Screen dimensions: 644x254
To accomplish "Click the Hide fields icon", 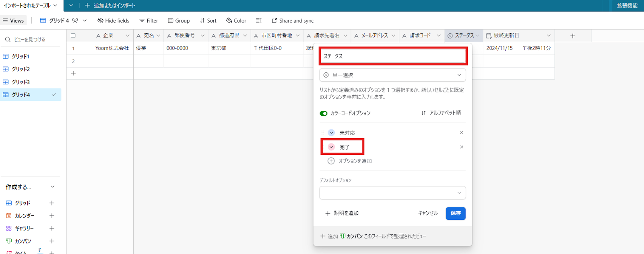I will 101,20.
